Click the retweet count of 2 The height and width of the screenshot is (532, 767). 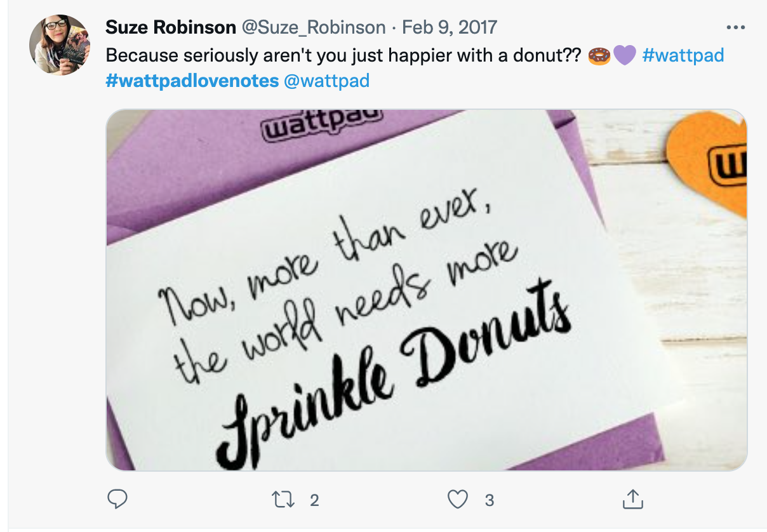(314, 500)
